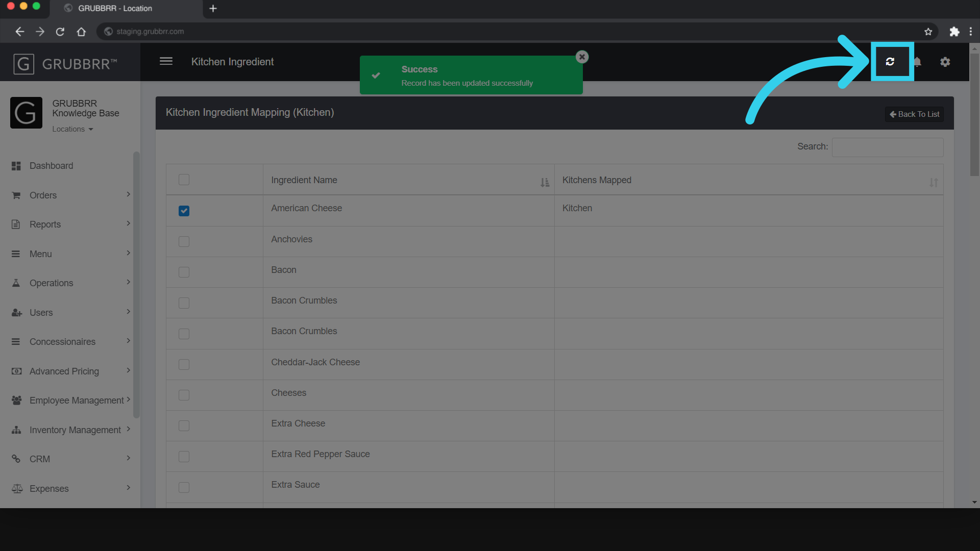This screenshot has width=980, height=551.
Task: Click Back To List button
Action: 915,114
